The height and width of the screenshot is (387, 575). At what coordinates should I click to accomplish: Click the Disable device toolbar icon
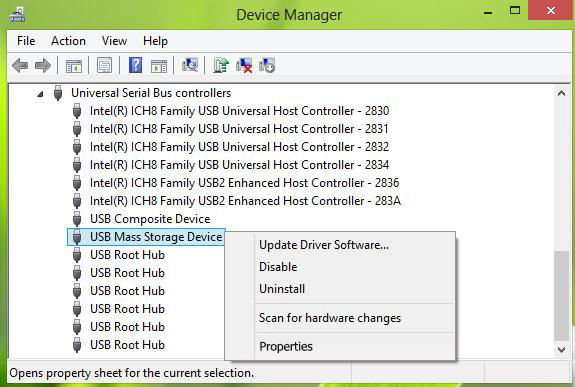point(267,65)
